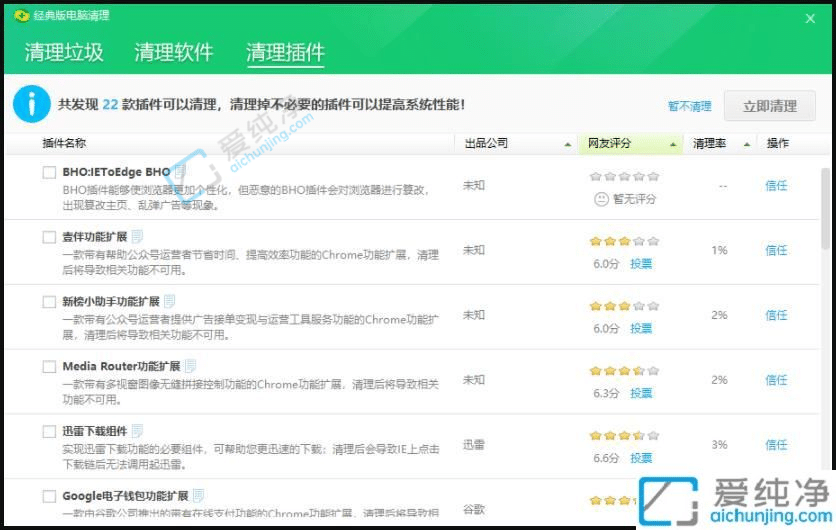This screenshot has width=836, height=530.
Task: Switch to 清理软件 tab
Action: (174, 52)
